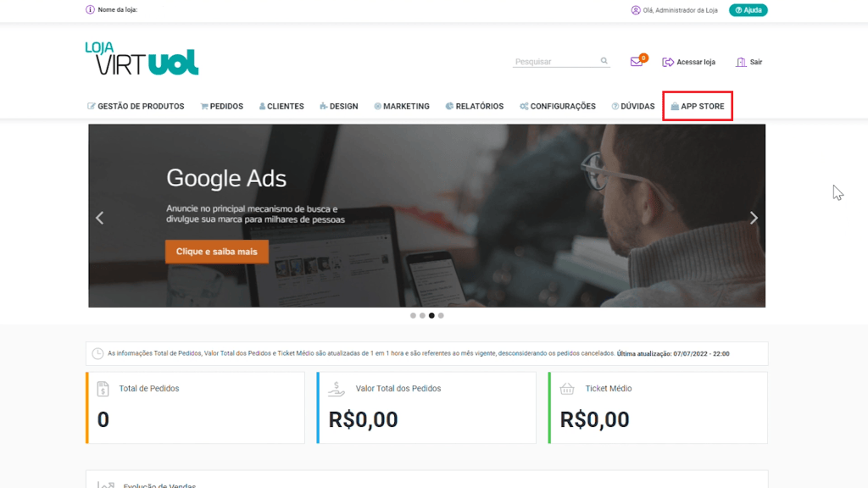This screenshot has width=868, height=488.
Task: Click the Total de Pedidos receipt icon
Action: click(x=103, y=388)
